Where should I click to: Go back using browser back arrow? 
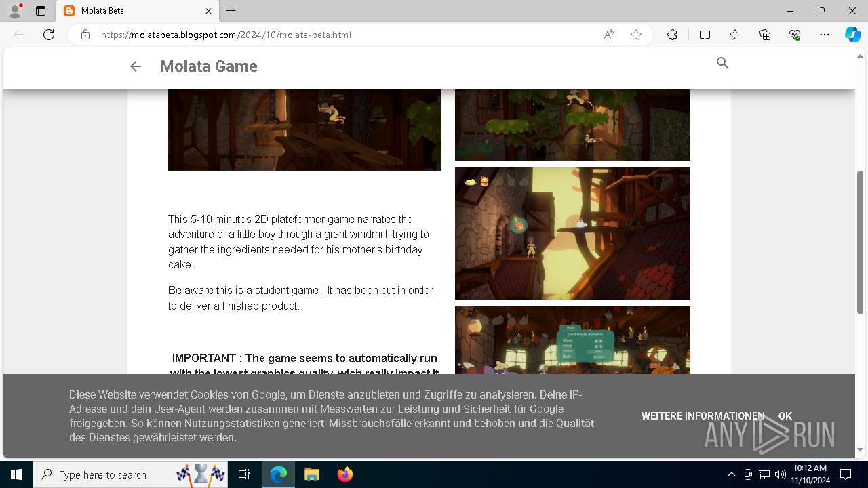pos(19,35)
